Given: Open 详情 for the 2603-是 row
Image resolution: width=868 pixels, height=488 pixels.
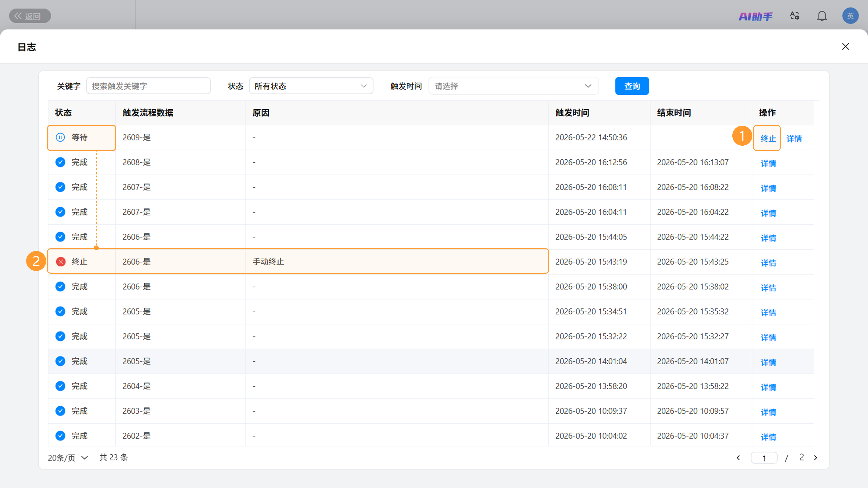Looking at the screenshot, I should (x=768, y=412).
